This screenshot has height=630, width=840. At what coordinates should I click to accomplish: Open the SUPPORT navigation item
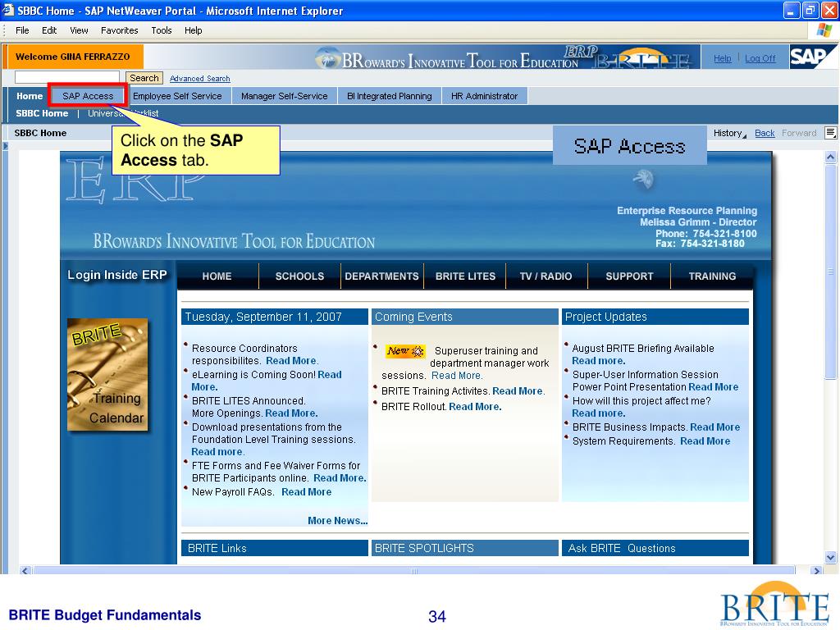coord(629,276)
